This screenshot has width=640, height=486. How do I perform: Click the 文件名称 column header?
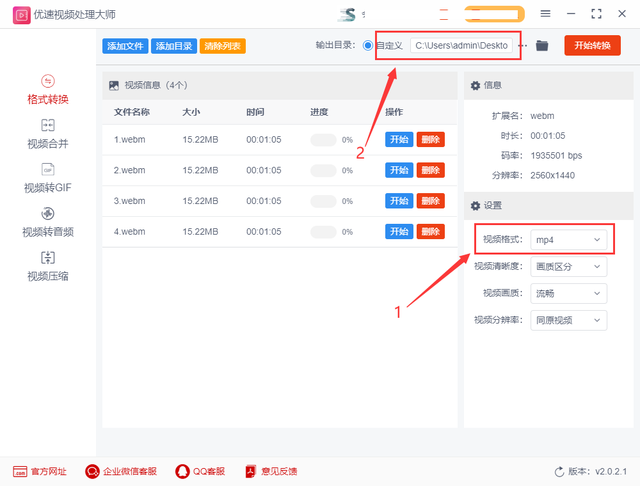(x=131, y=112)
